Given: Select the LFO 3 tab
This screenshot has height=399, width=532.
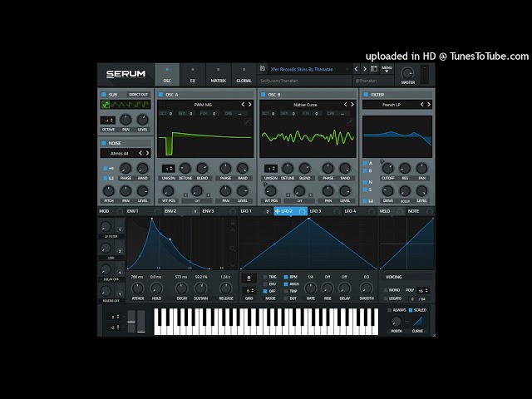Looking at the screenshot, I should (324, 211).
